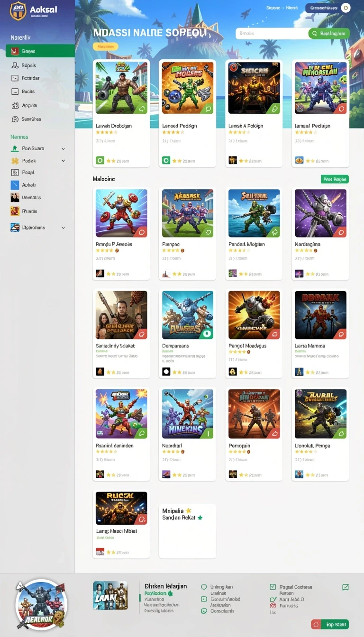Click the Malocinc section heading
Screen dimensions: 364x637
coord(104,179)
